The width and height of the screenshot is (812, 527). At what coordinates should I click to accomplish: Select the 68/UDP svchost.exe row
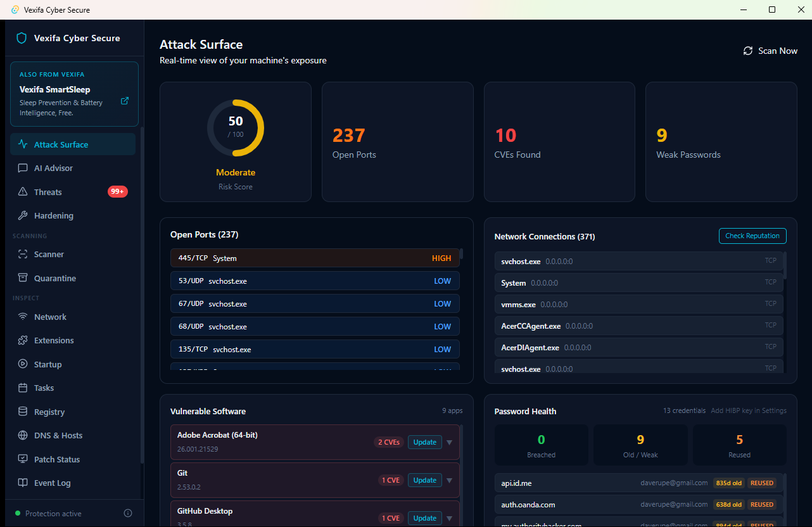pyautogui.click(x=315, y=326)
